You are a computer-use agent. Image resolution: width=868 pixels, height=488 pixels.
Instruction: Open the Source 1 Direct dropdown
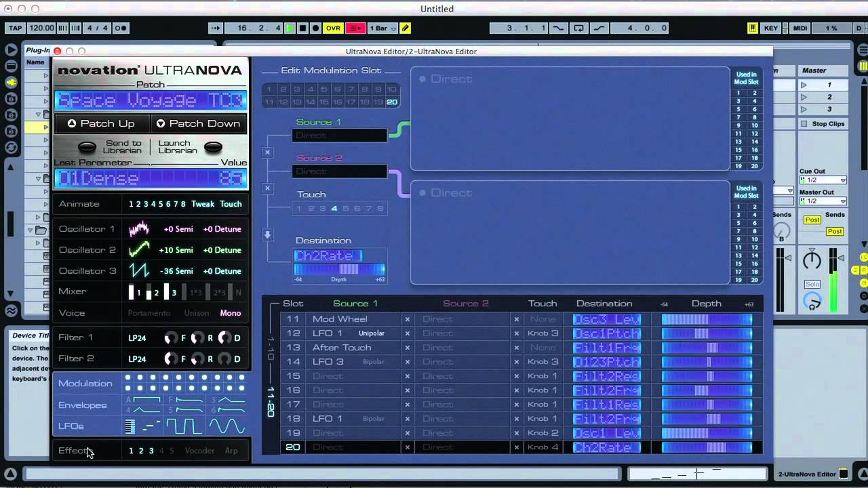(x=340, y=136)
